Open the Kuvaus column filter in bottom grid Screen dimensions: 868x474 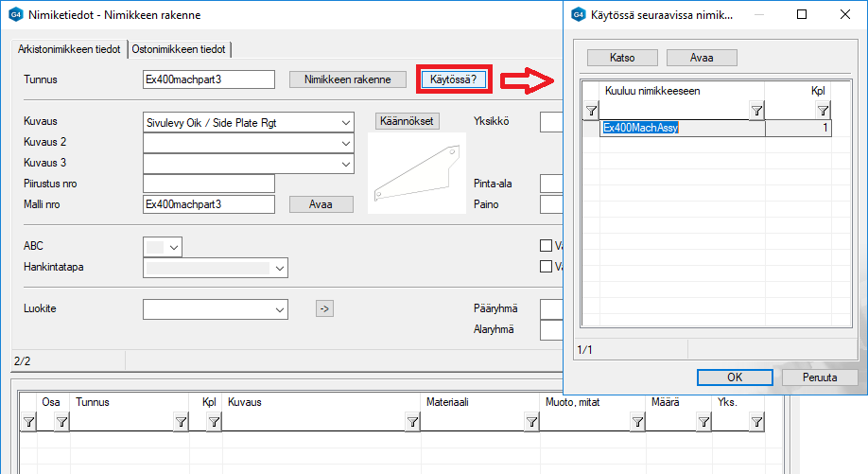coord(412,423)
